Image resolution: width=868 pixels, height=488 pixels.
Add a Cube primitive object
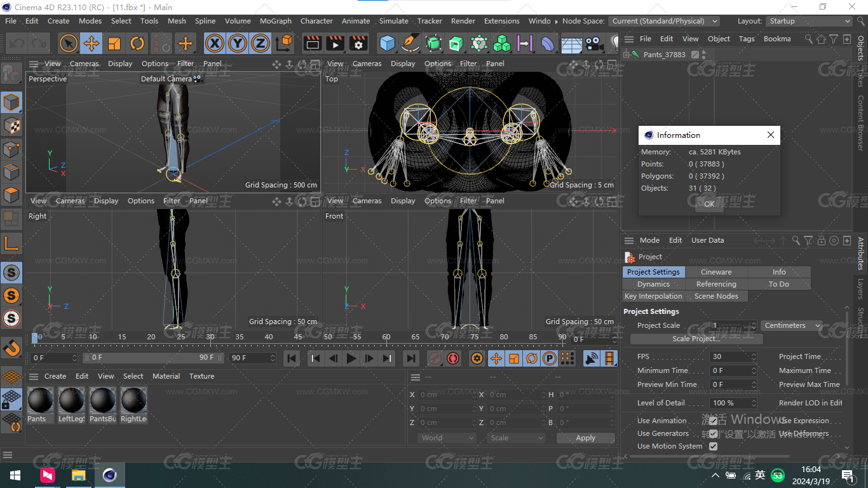pos(387,43)
